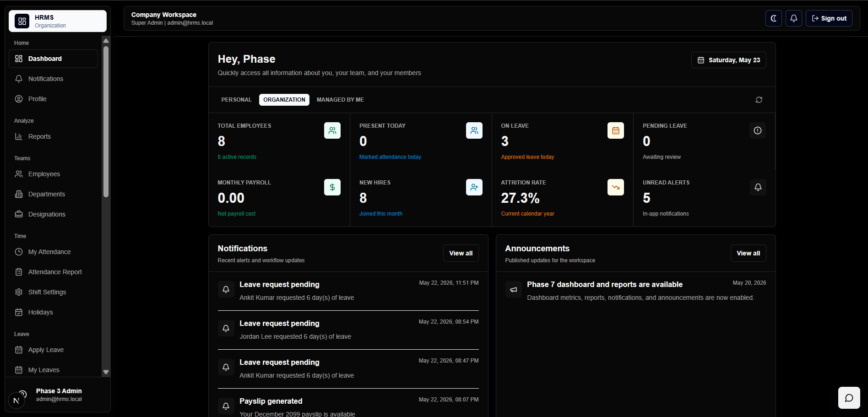Click 'Marked attendance today' text

tap(390, 157)
